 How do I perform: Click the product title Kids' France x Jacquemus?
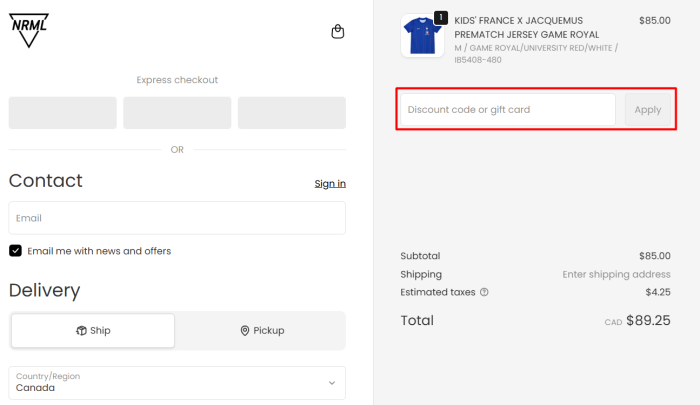pos(527,27)
